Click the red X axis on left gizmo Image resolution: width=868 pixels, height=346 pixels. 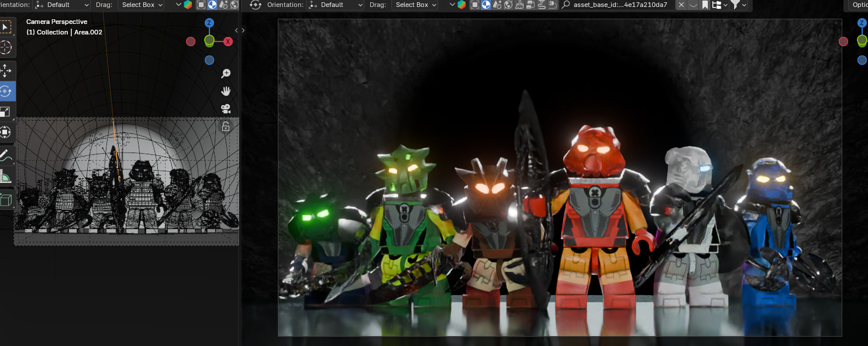click(x=228, y=41)
